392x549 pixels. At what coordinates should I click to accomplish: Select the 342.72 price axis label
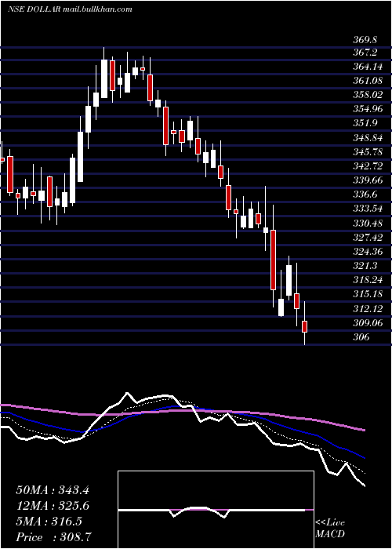[x=368, y=166]
